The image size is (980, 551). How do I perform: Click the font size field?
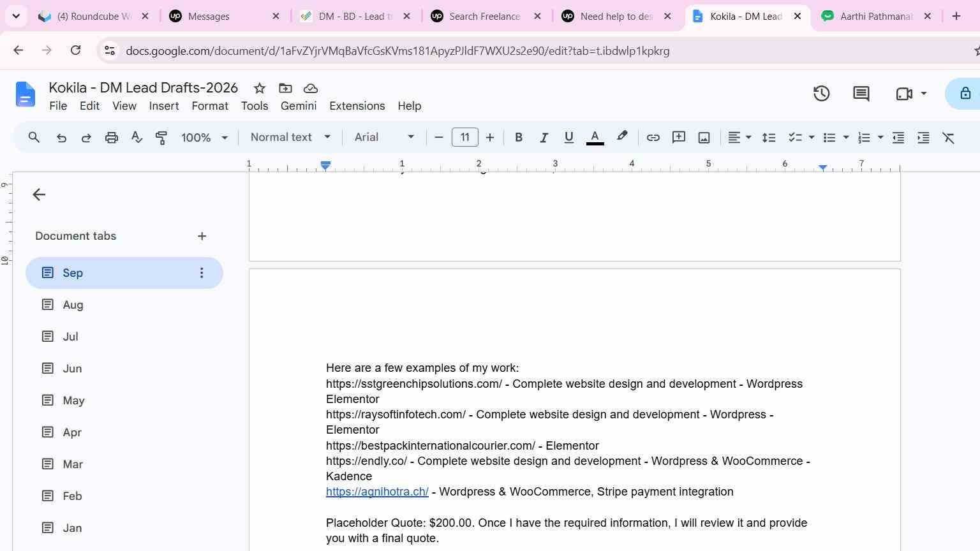464,137
